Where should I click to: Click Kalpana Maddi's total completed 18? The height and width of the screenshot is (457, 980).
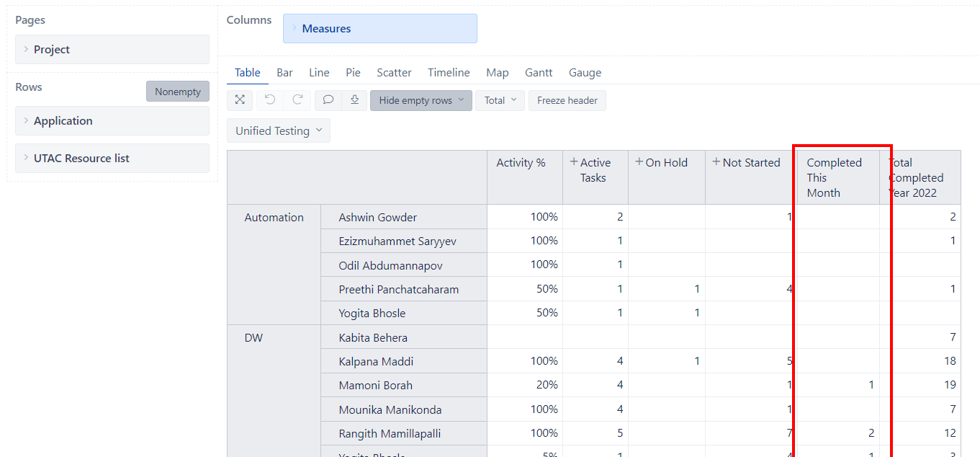[x=950, y=361]
